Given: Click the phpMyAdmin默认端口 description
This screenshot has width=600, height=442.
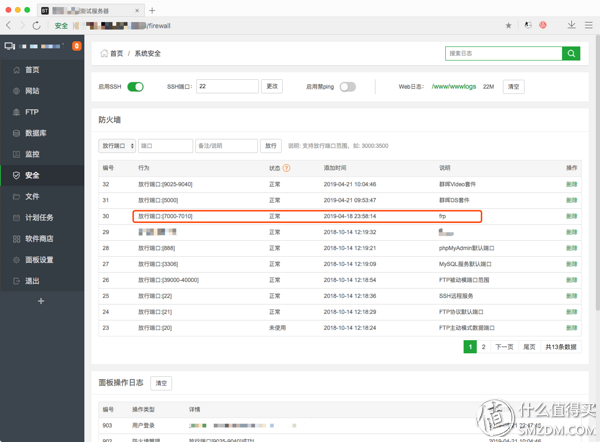Looking at the screenshot, I should click(466, 248).
